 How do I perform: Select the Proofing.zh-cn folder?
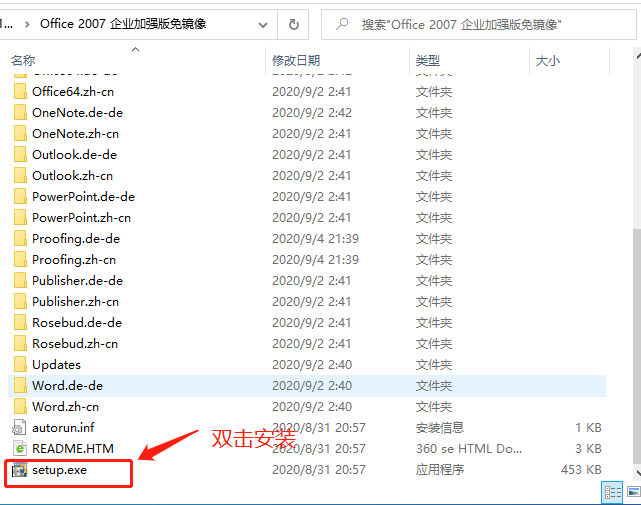point(74,260)
